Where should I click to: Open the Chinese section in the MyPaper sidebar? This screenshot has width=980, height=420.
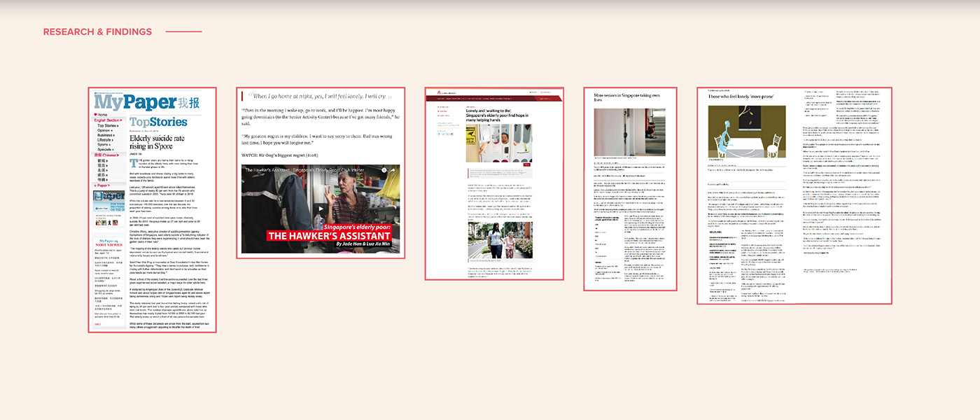[105, 155]
